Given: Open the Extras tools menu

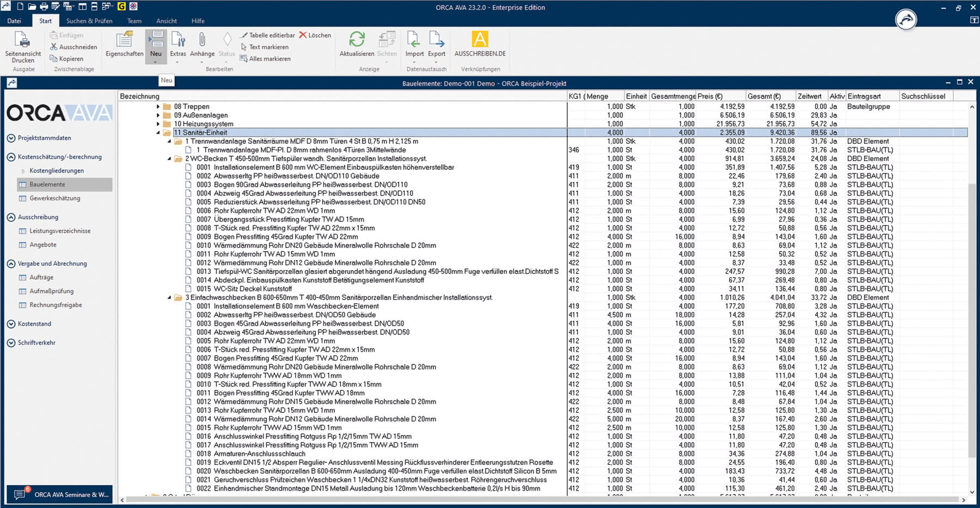Looking at the screenshot, I should [x=178, y=46].
